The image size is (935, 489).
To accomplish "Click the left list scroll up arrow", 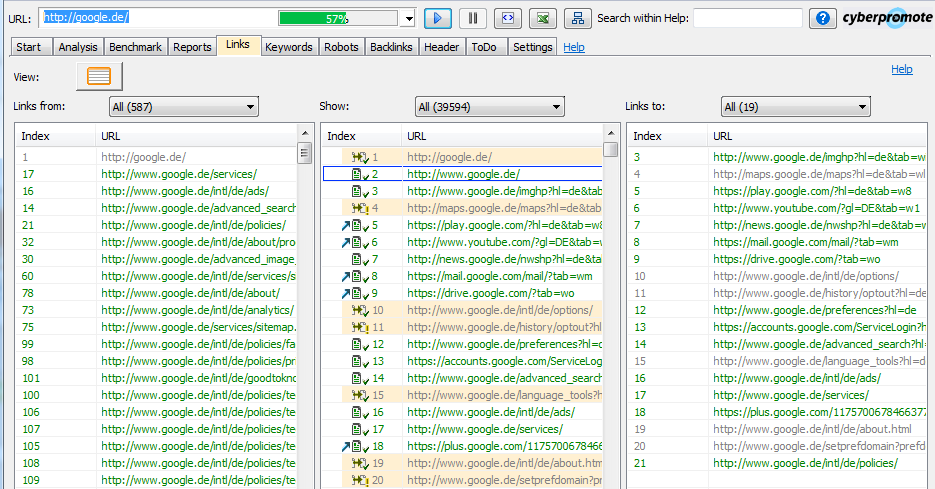I will [x=305, y=133].
